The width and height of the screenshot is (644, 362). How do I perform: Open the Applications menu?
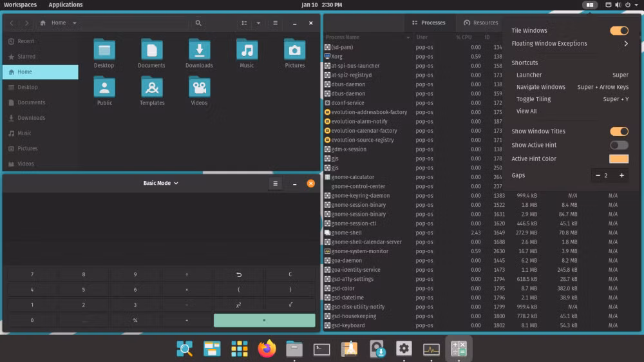click(x=65, y=5)
